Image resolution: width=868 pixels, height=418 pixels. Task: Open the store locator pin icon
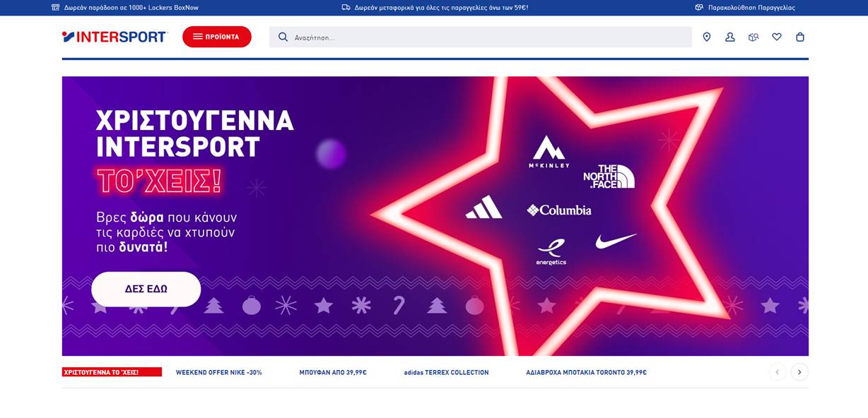(706, 37)
